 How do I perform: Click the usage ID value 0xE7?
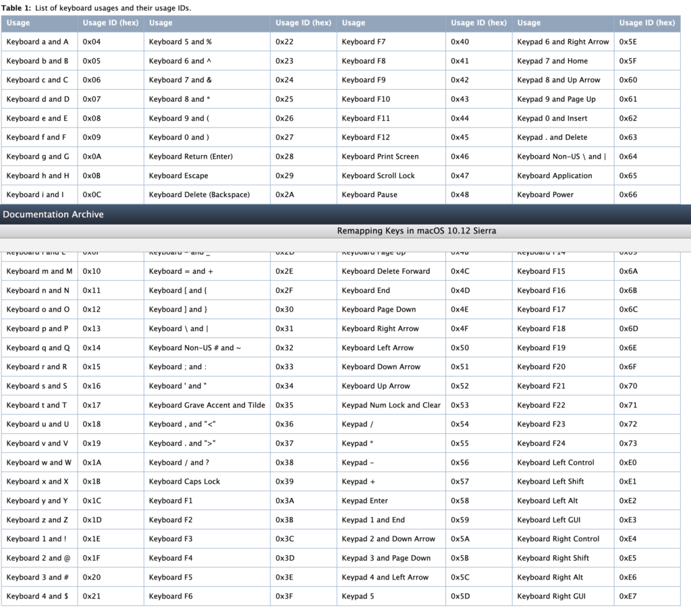(x=628, y=596)
